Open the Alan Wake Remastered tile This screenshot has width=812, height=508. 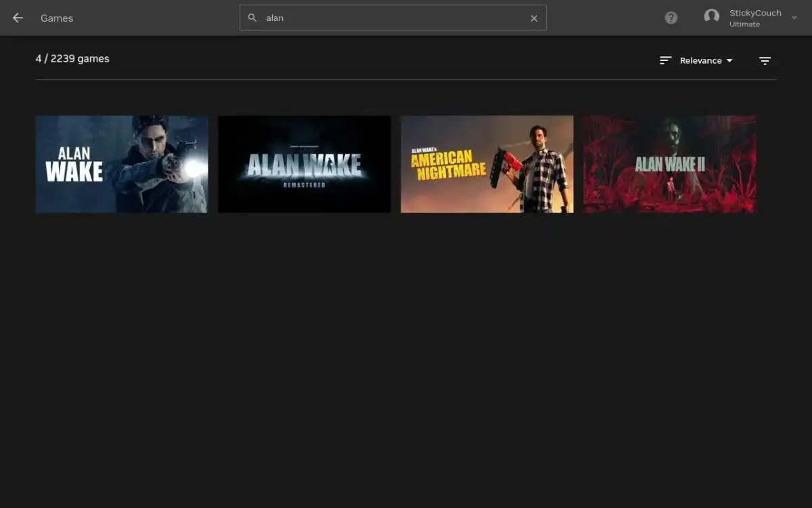304,164
